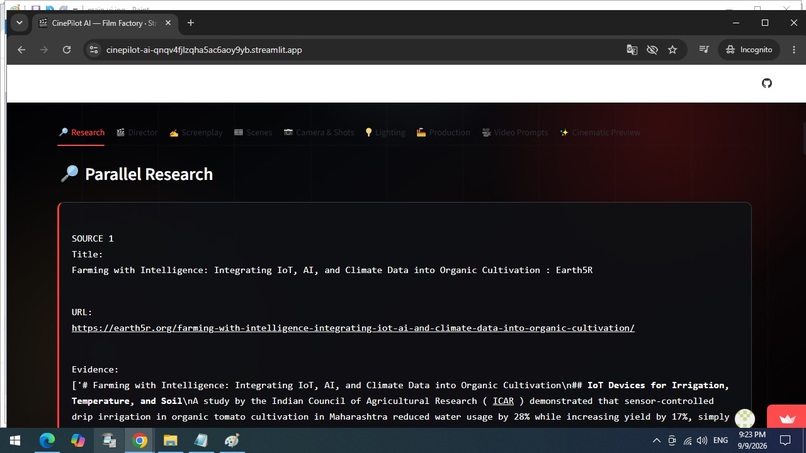Screen dimensions: 806x453
Task: Open the notification center icon
Action: pos(785,441)
